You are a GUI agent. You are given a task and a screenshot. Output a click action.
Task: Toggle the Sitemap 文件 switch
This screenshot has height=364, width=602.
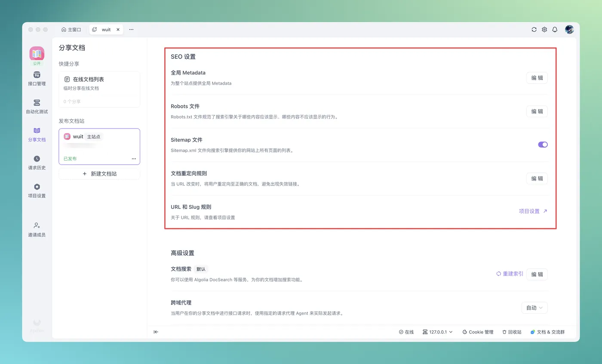click(x=543, y=145)
